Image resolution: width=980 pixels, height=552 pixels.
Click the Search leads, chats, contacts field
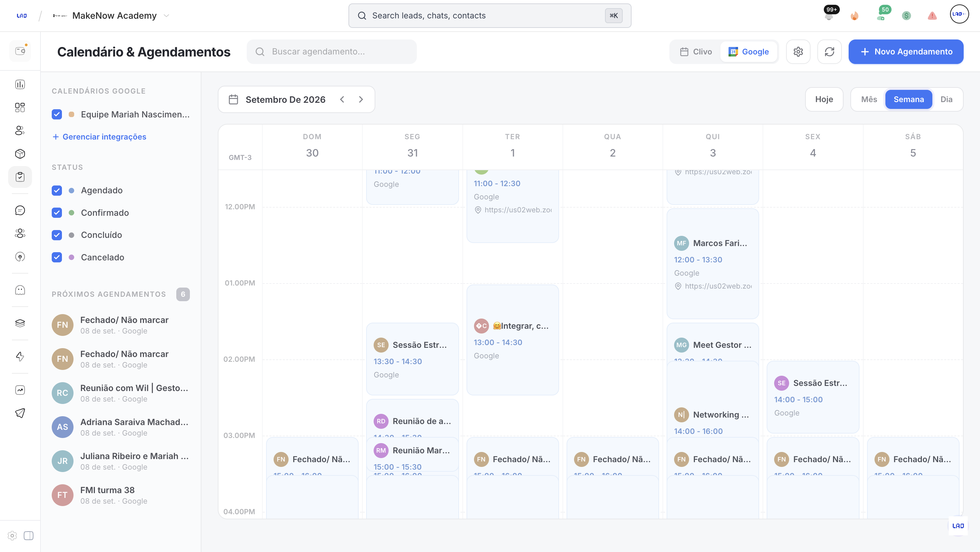(x=490, y=16)
